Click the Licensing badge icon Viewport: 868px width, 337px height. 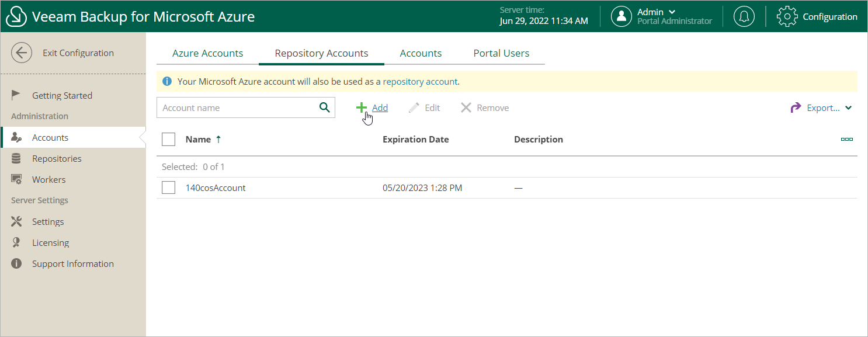pyautogui.click(x=16, y=243)
